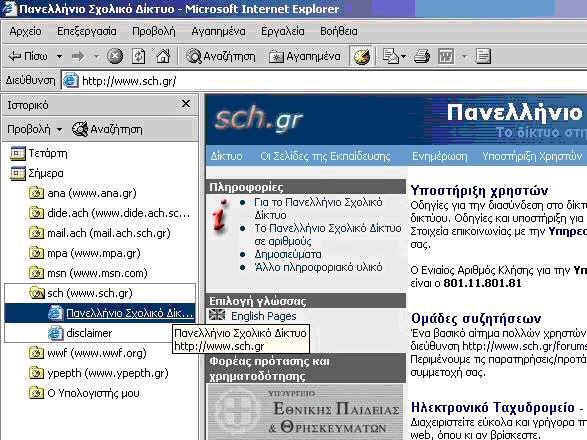This screenshot has height=440, width=587.
Task: Open the disclaimer history entry
Action: [80, 333]
